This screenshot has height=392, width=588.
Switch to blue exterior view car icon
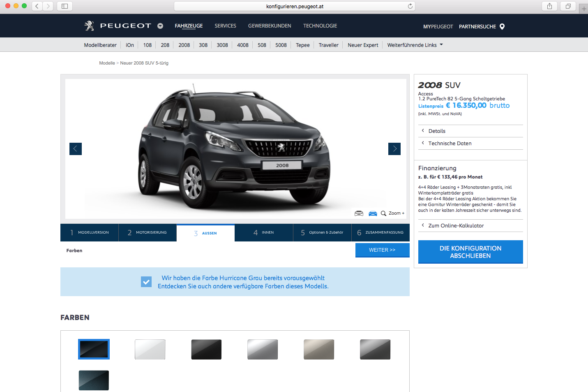[373, 213]
